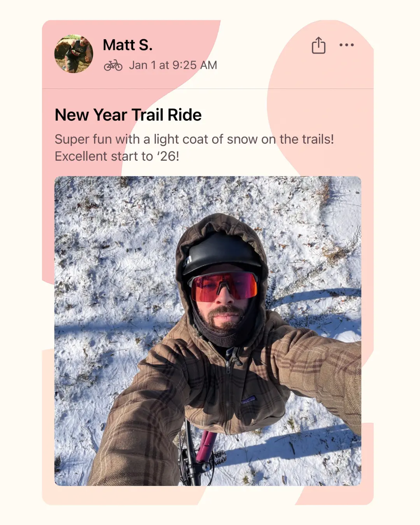This screenshot has height=525, width=420.
Task: Open the New Year Trail Ride title
Action: coord(128,115)
